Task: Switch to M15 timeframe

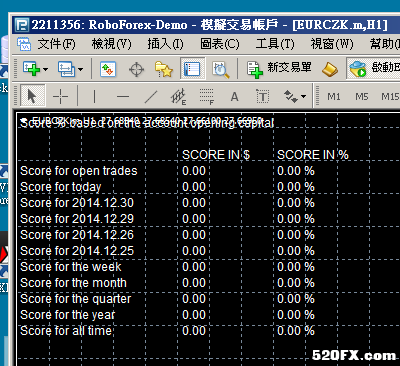Action: (390, 97)
